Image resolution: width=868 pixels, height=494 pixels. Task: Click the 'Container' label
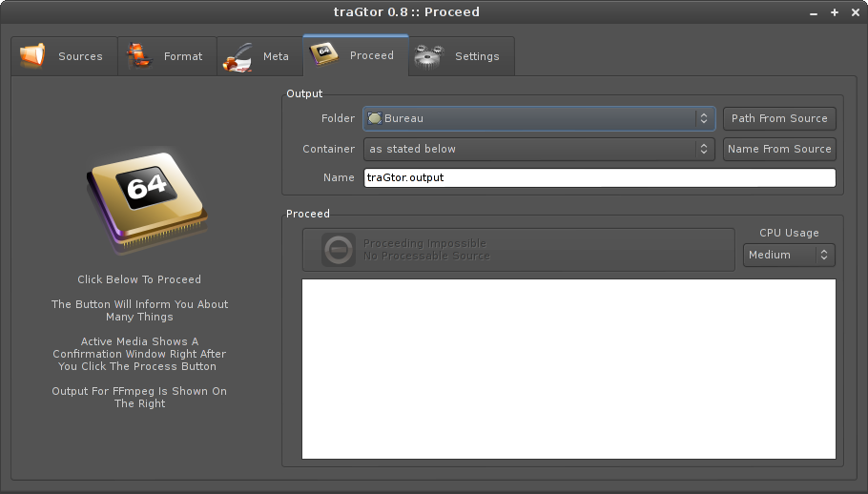[328, 149]
